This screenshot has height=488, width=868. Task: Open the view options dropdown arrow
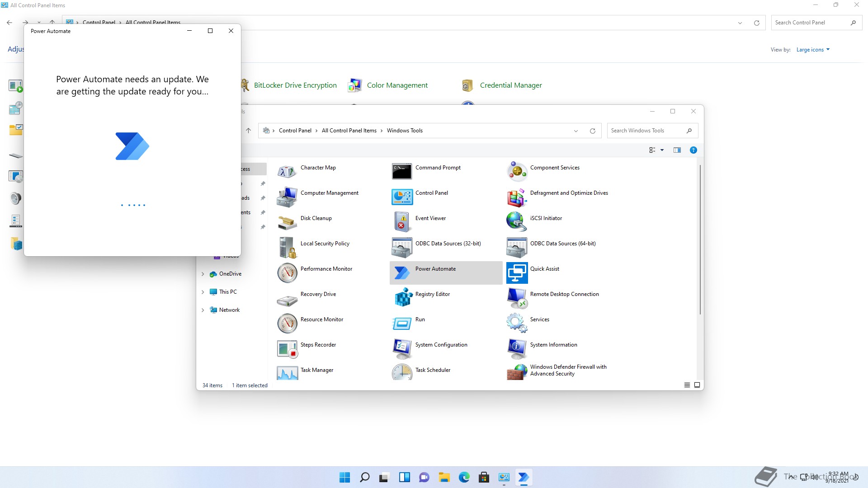point(662,150)
